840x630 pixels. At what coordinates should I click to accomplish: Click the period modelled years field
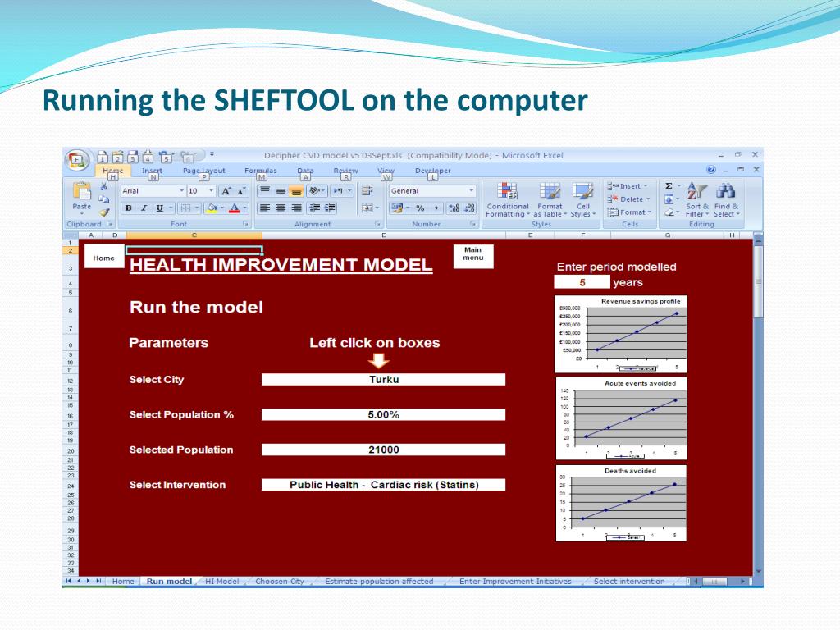(x=582, y=282)
